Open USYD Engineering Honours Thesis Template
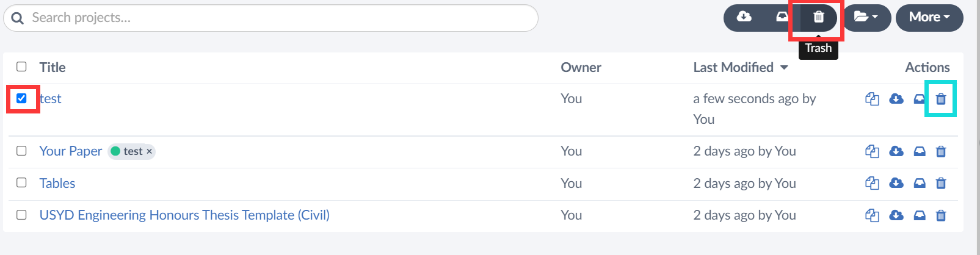This screenshot has height=255, width=980. click(x=184, y=215)
